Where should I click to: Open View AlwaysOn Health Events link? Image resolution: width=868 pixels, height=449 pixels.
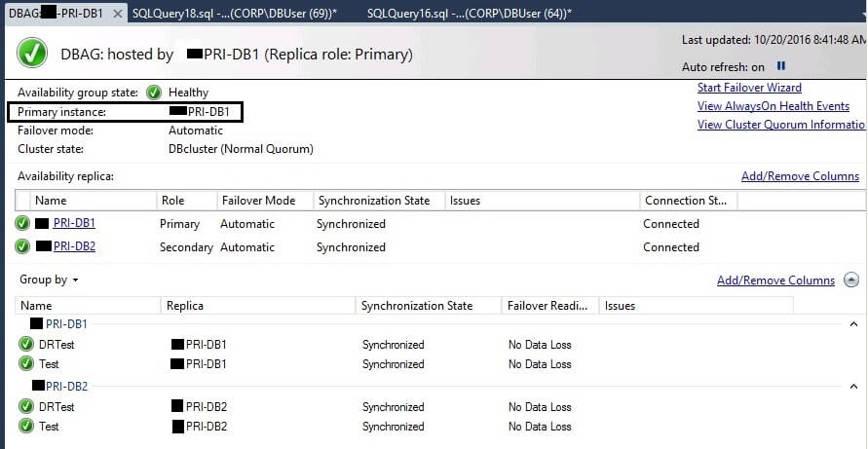[x=774, y=106]
